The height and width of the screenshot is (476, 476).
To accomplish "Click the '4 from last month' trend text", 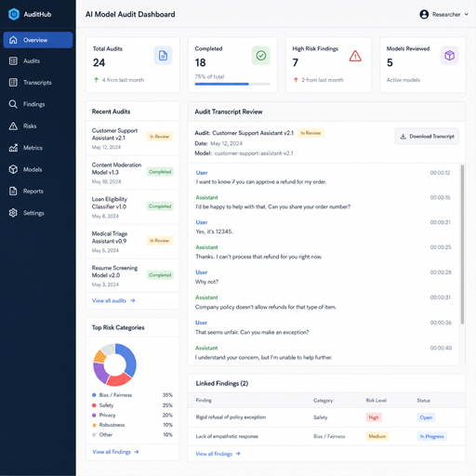I will [123, 80].
